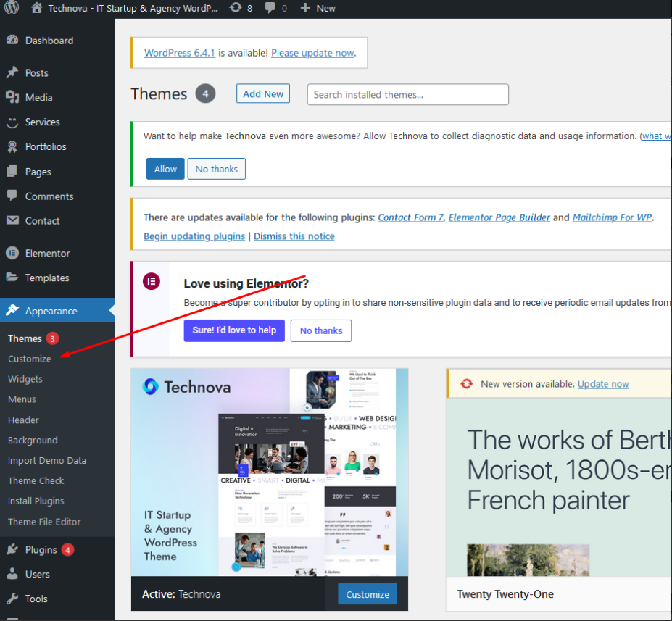Select Themes submenu item

click(25, 338)
